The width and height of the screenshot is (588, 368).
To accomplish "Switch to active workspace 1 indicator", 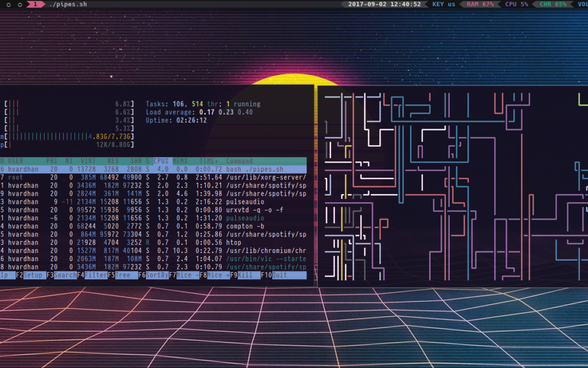I will [36, 4].
